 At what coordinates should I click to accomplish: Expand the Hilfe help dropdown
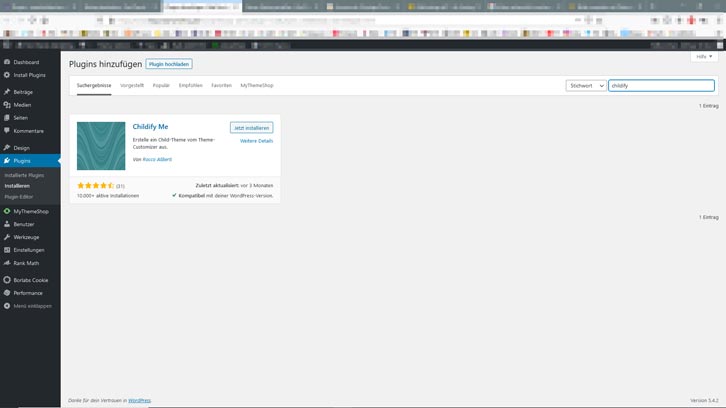tap(704, 56)
